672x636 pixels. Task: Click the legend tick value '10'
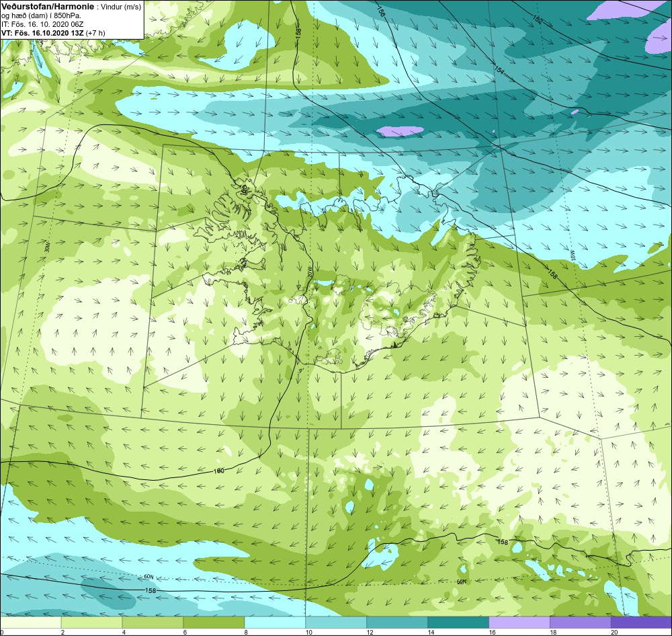(308, 632)
